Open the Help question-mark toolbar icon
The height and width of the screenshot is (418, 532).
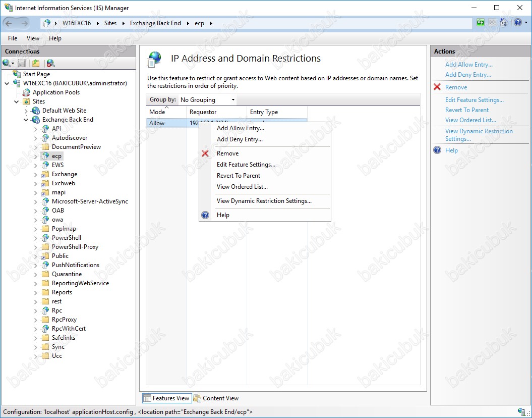pos(518,23)
